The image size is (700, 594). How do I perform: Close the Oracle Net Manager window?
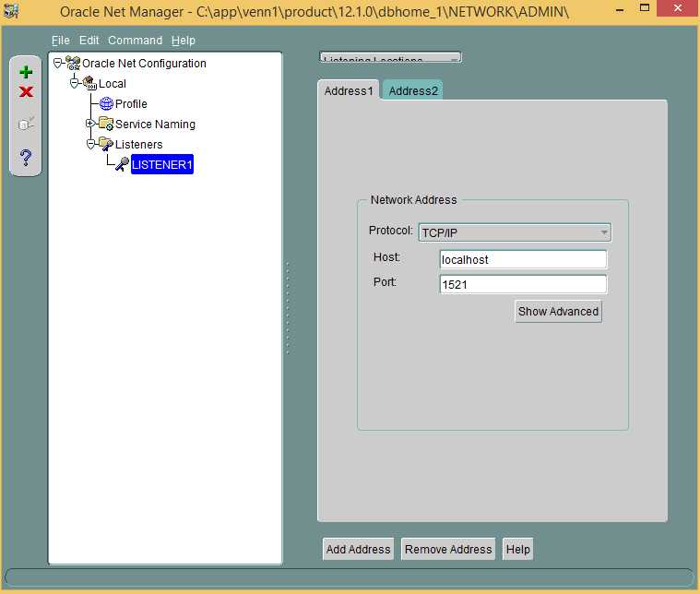click(678, 8)
